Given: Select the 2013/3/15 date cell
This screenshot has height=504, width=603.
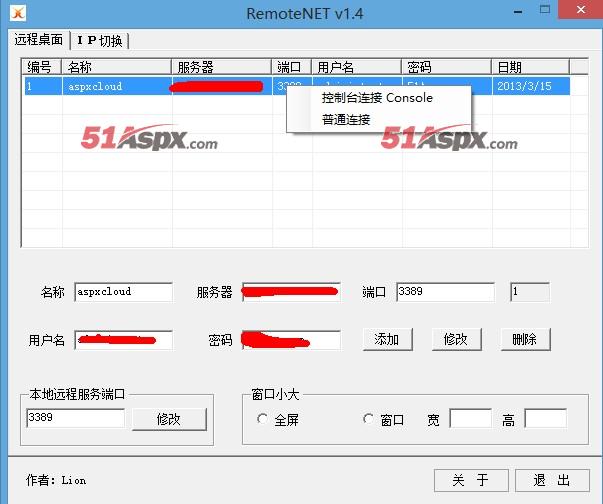Looking at the screenshot, I should (531, 86).
